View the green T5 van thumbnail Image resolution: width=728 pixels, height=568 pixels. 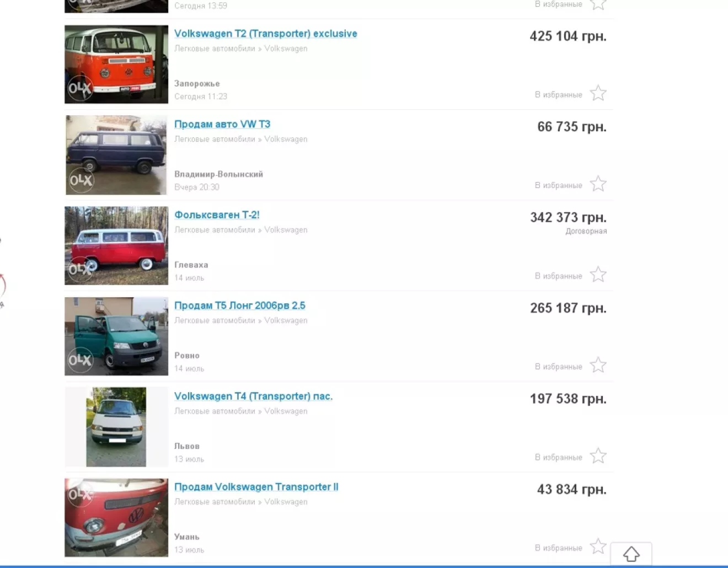point(116,336)
